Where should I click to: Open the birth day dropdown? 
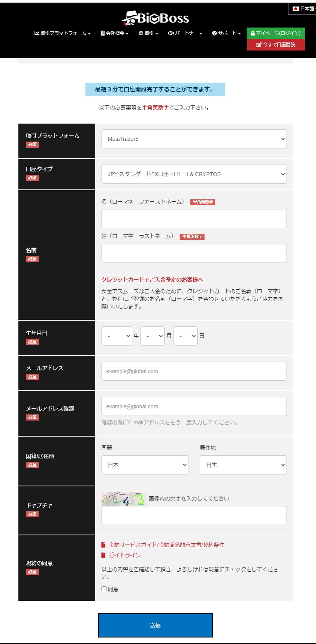[185, 336]
